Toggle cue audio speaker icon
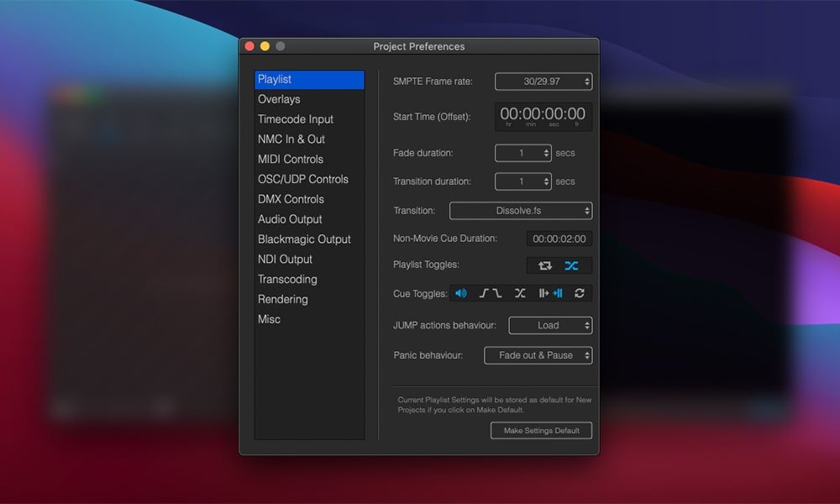 pyautogui.click(x=460, y=293)
